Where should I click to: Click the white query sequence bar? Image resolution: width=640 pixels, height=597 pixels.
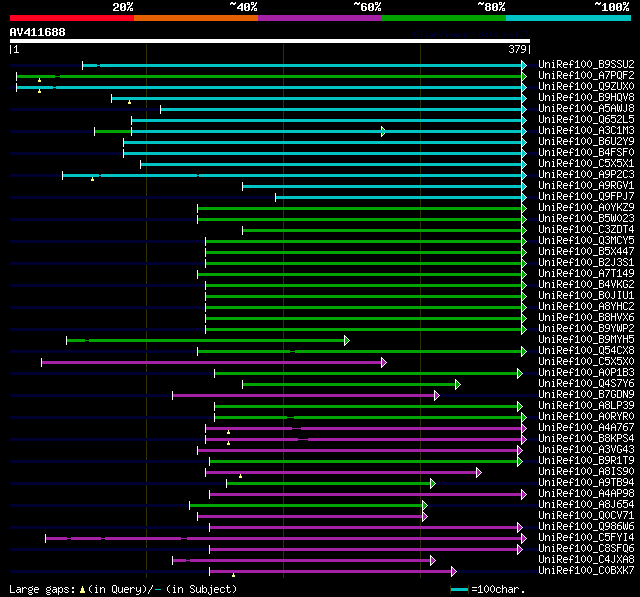pos(270,41)
